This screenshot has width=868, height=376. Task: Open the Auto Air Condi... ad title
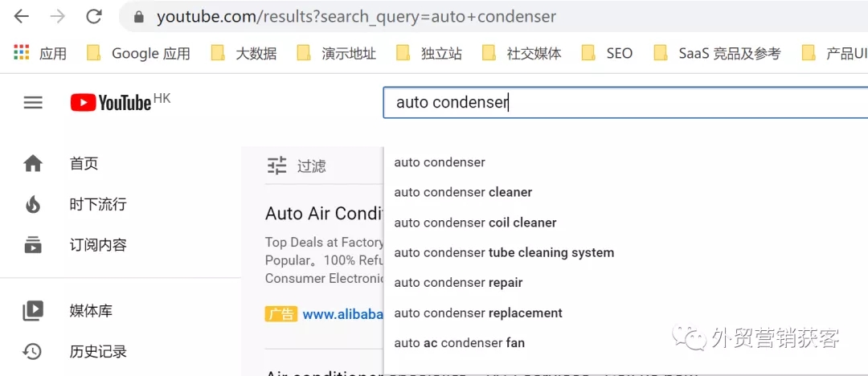tap(325, 213)
